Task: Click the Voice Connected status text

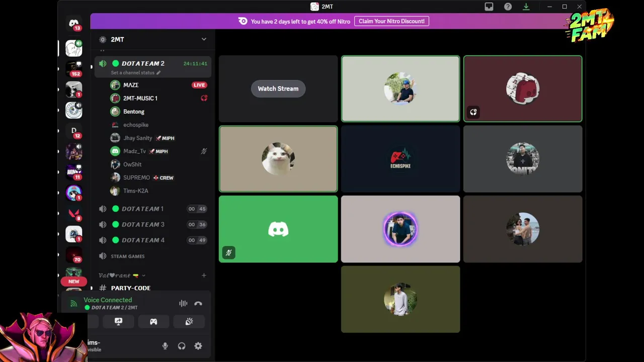Action: point(108,300)
